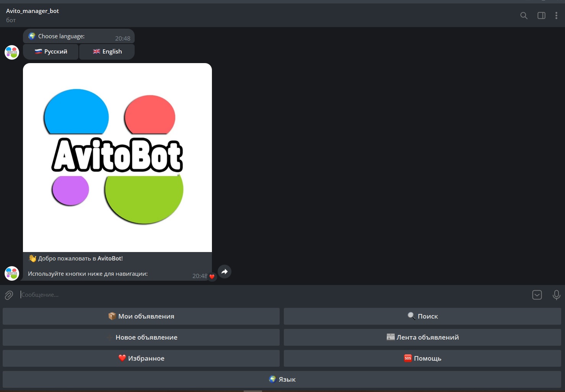Open Лента объявлений feed
This screenshot has height=392, width=565.
click(422, 337)
